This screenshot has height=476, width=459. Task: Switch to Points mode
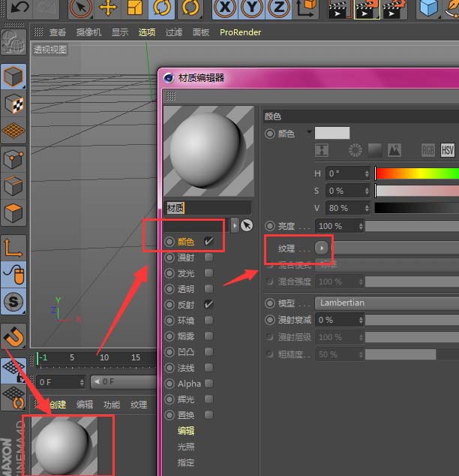coord(13,159)
